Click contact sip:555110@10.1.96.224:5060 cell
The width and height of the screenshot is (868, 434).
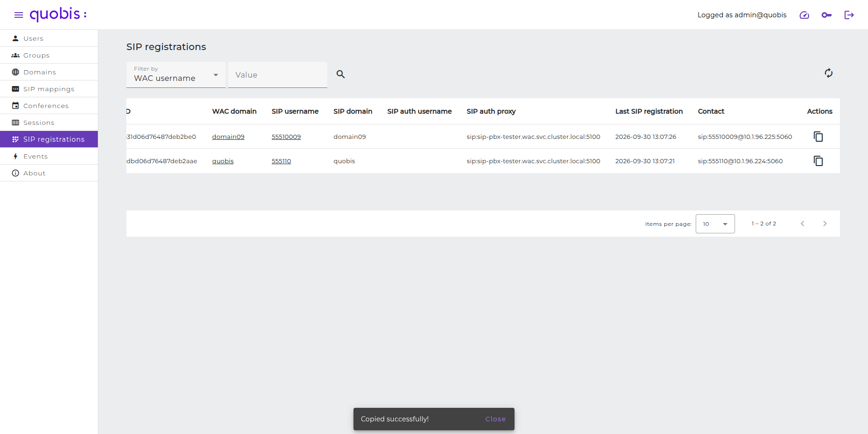coord(740,161)
